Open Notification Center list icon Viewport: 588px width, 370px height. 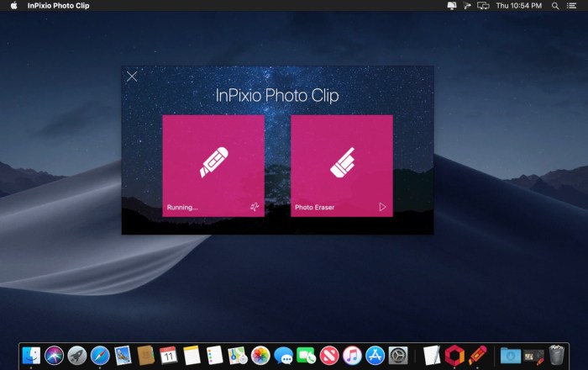pos(571,6)
